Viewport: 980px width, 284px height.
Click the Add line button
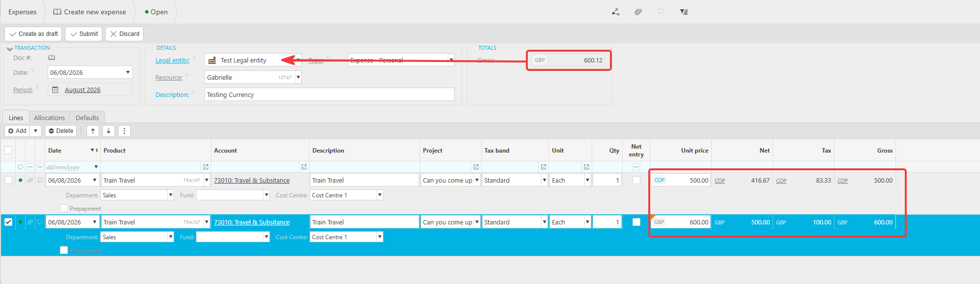click(x=17, y=131)
